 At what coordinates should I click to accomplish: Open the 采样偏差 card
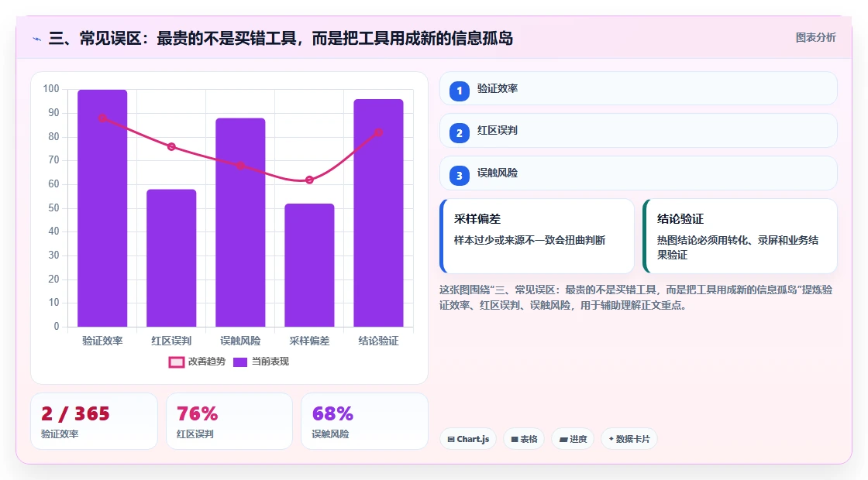pyautogui.click(x=537, y=236)
